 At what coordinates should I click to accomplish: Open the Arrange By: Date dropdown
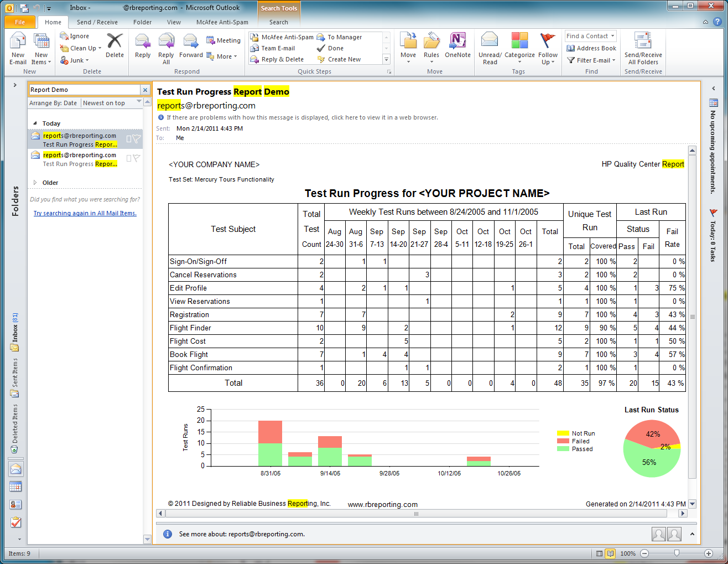tap(53, 102)
